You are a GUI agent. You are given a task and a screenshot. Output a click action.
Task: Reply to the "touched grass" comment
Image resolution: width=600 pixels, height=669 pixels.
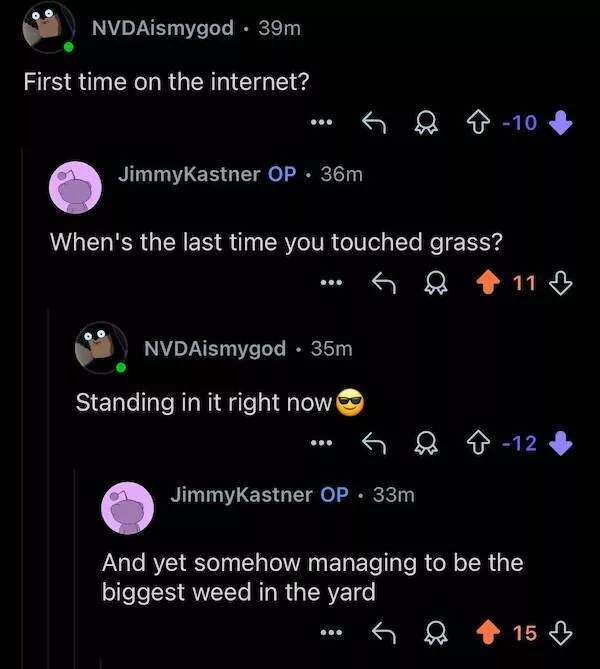pyautogui.click(x=381, y=282)
